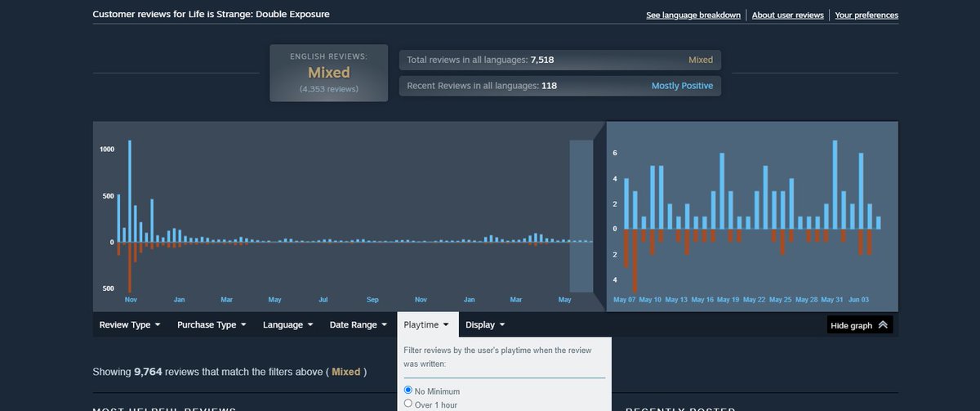
Task: Click the May 19 axis label
Action: (728, 300)
